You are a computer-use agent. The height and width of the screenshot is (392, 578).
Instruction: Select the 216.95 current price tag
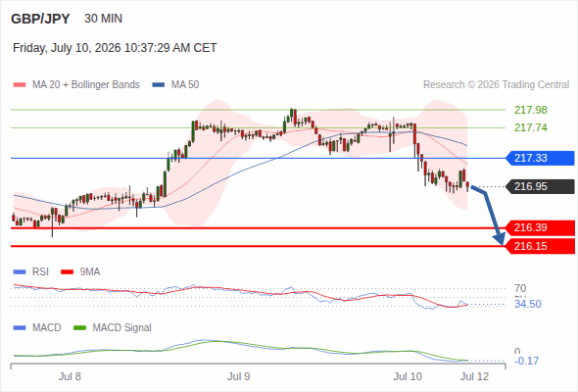(540, 186)
